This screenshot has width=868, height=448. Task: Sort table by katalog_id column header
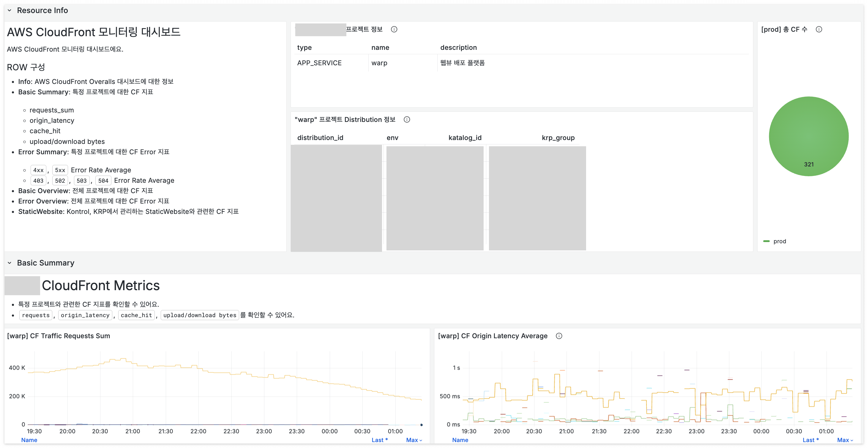[465, 138]
